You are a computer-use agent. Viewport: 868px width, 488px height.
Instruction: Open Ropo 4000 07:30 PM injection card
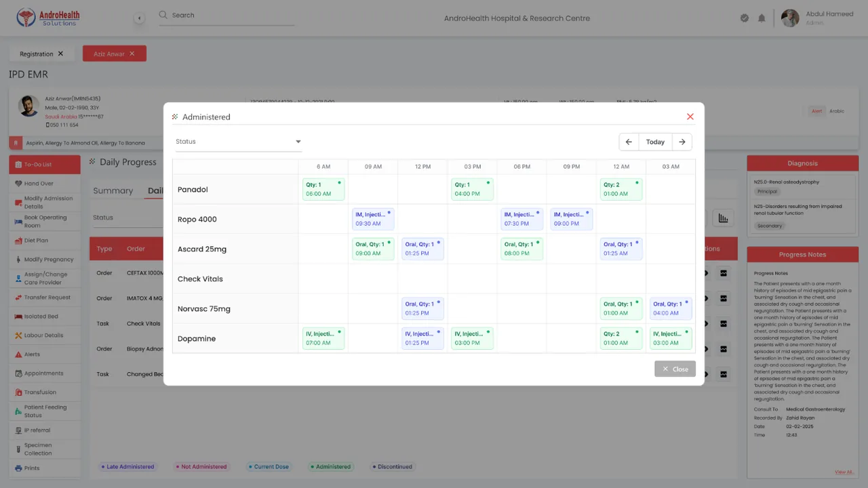(521, 219)
